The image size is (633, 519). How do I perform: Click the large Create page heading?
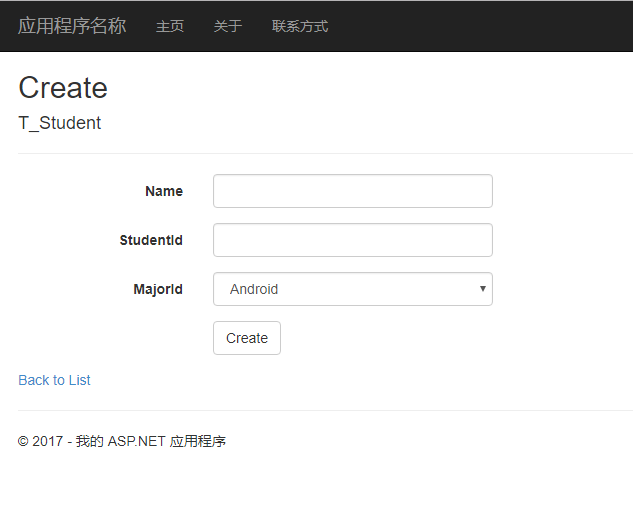63,88
